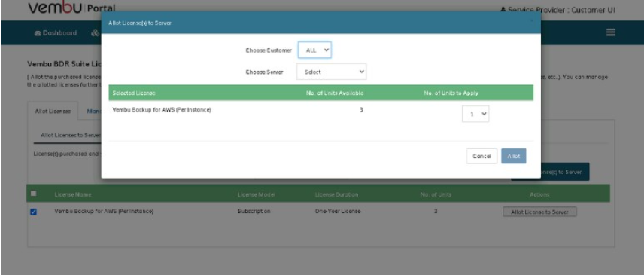
Task: Click the Service Provider : Customer UI label
Action: point(561,10)
